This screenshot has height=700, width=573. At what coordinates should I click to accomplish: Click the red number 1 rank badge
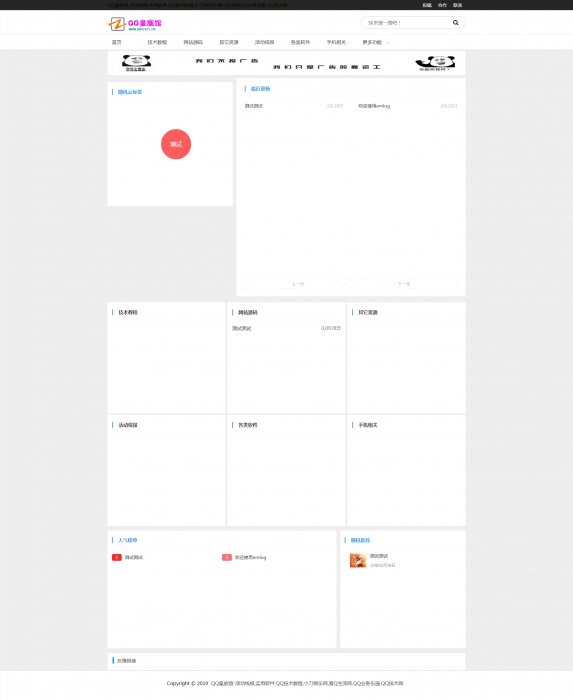click(x=116, y=557)
